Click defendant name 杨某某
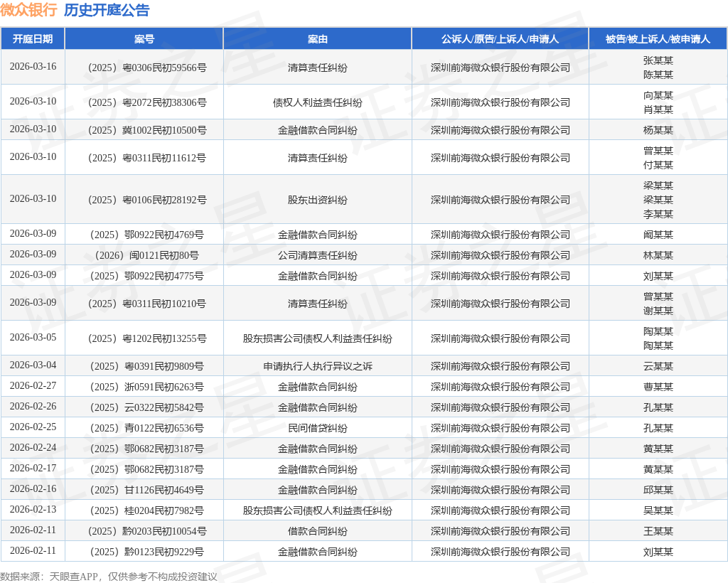Viewport: 728px width, 583px height. point(658,130)
